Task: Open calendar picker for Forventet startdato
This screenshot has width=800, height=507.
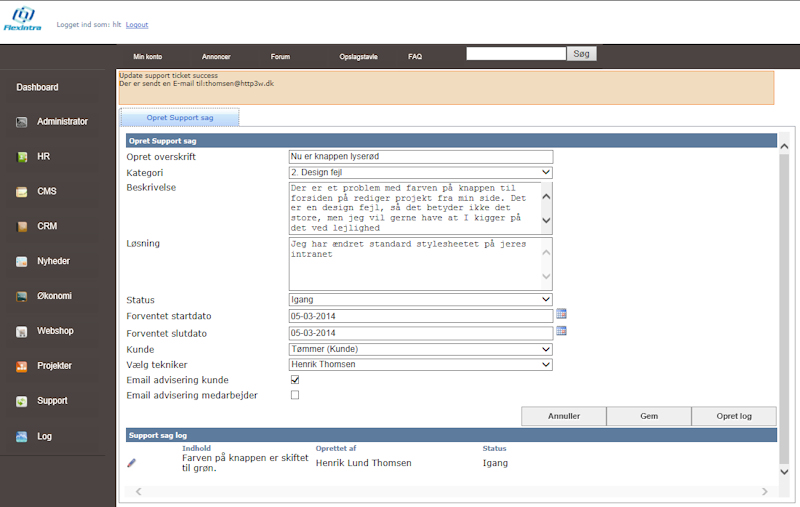Action: tap(561, 314)
